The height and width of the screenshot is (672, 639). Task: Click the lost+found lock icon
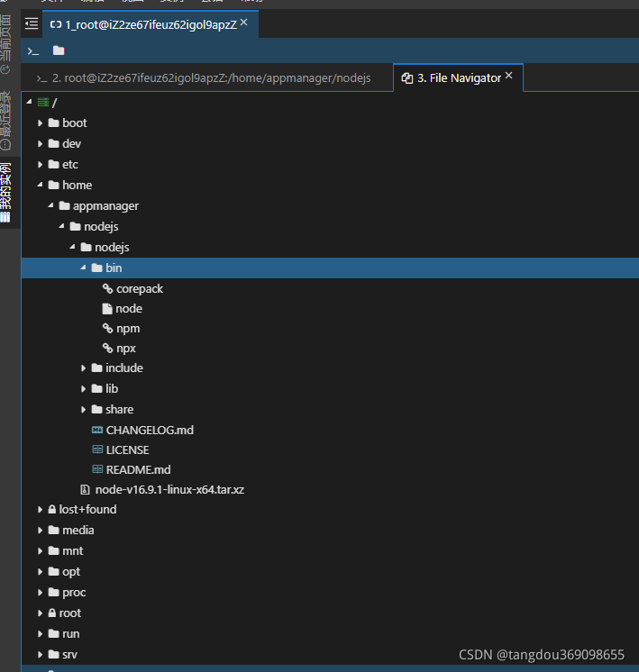[x=52, y=509]
